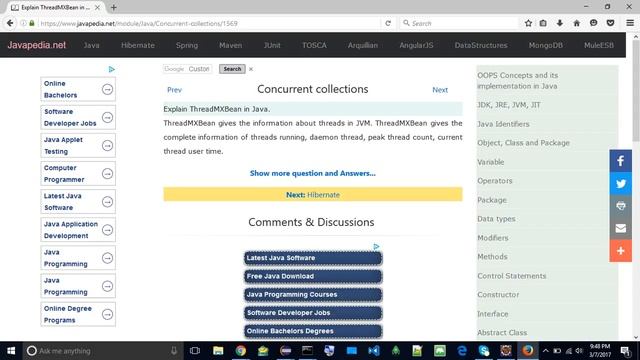This screenshot has width=640, height=360.
Task: Open Java Identifiers sidebar link
Action: point(503,124)
